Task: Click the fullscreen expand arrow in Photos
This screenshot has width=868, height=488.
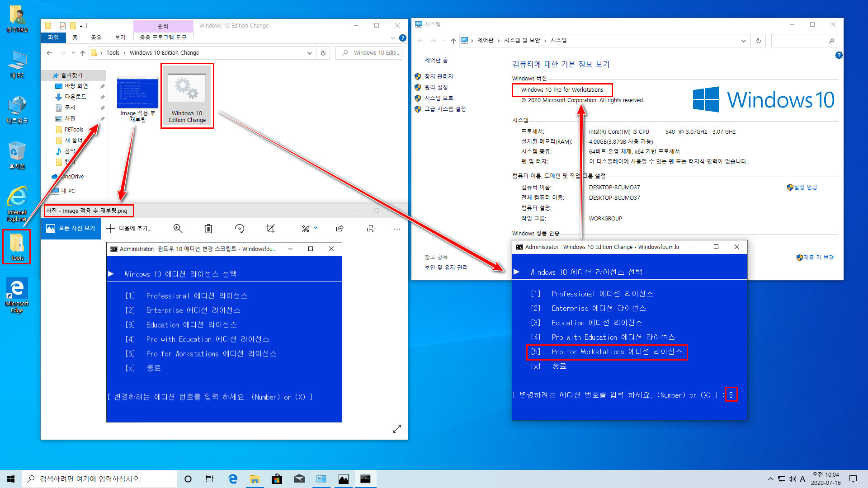Action: (397, 429)
